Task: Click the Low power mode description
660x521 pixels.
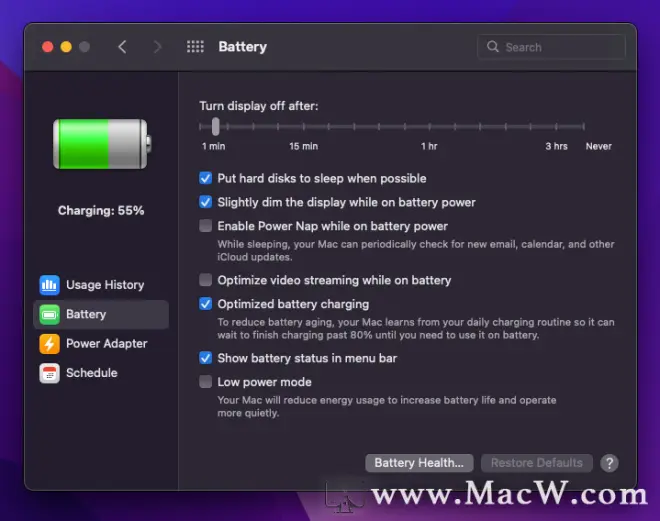Action: (x=387, y=406)
